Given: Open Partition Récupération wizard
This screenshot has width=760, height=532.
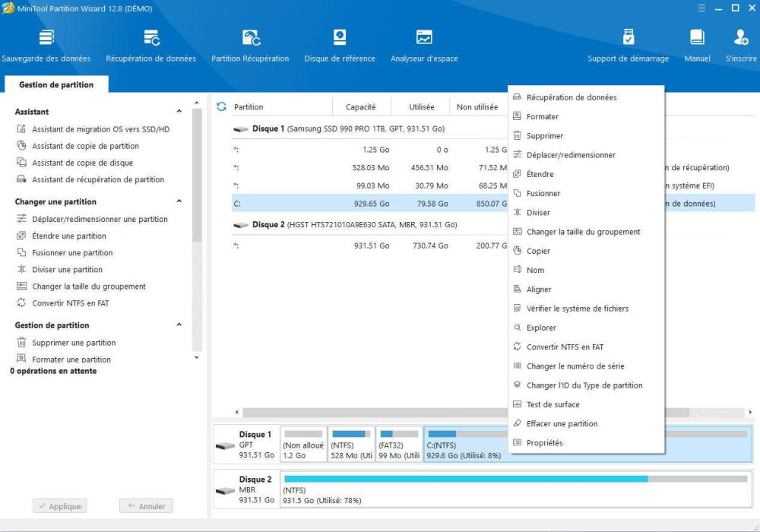Looking at the screenshot, I should tap(250, 46).
